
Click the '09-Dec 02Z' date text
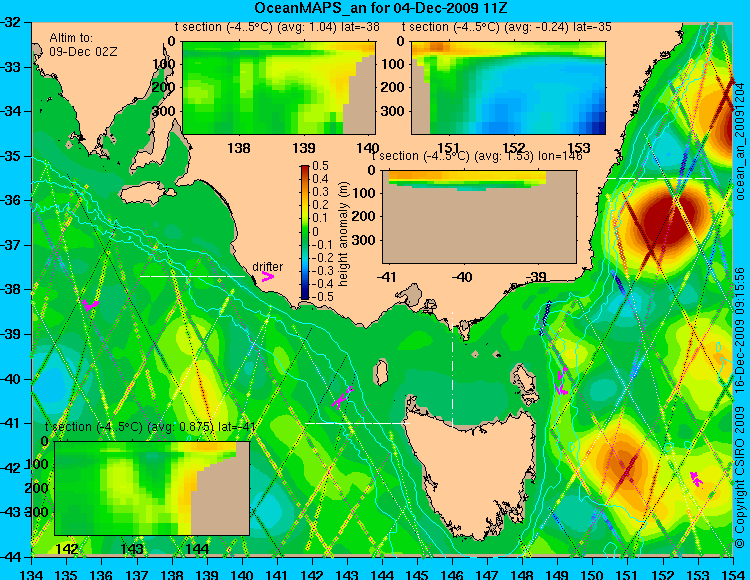tap(83, 52)
